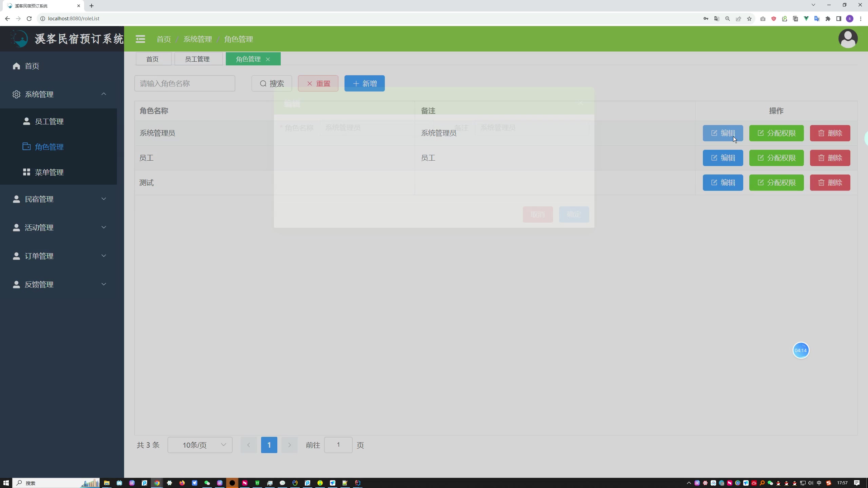
Task: Expand the 活动管理 sidebar menu
Action: [58, 227]
